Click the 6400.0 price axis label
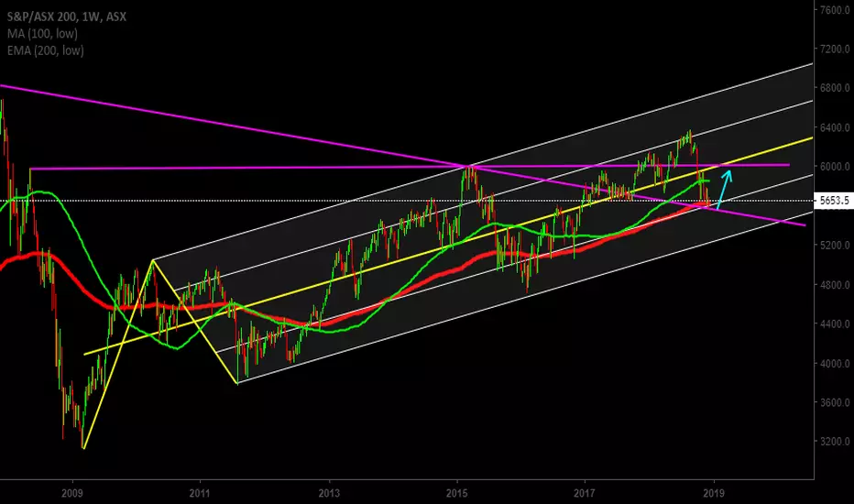The image size is (854, 504). pyautogui.click(x=835, y=127)
